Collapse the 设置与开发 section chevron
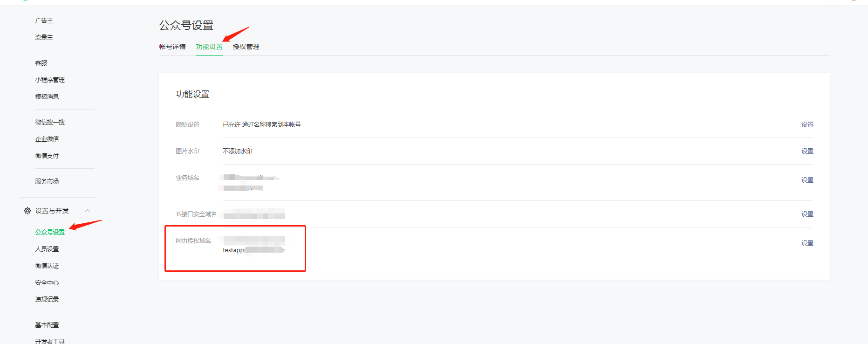The height and width of the screenshot is (344, 868). (88, 211)
